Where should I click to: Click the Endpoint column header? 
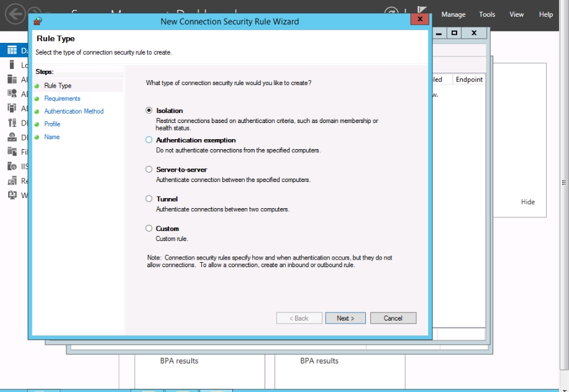(469, 80)
